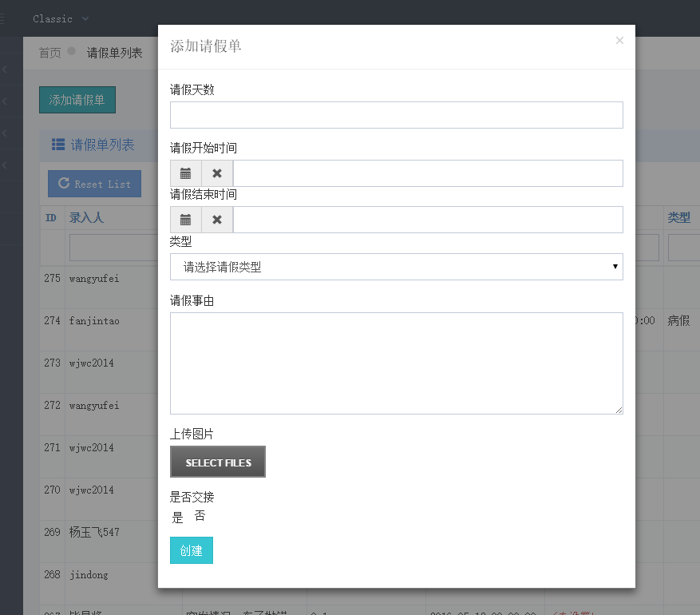The height and width of the screenshot is (615, 700).
Task: Sort the table by 录入人 column
Action: tap(86, 217)
